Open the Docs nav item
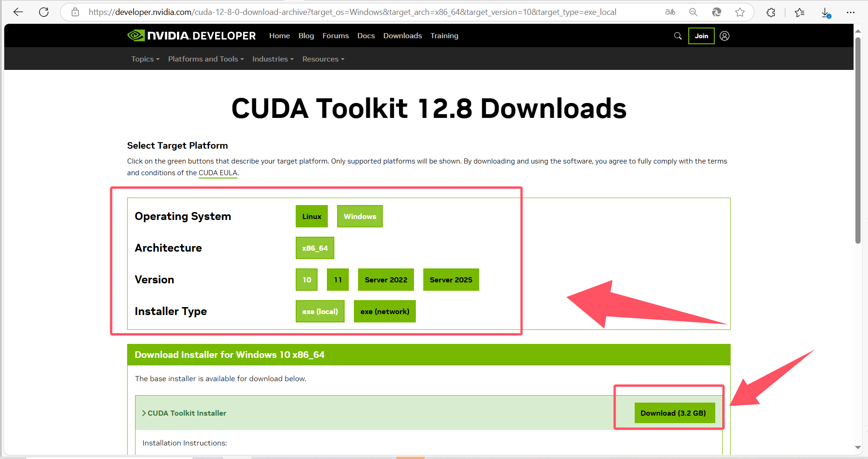 [x=366, y=36]
